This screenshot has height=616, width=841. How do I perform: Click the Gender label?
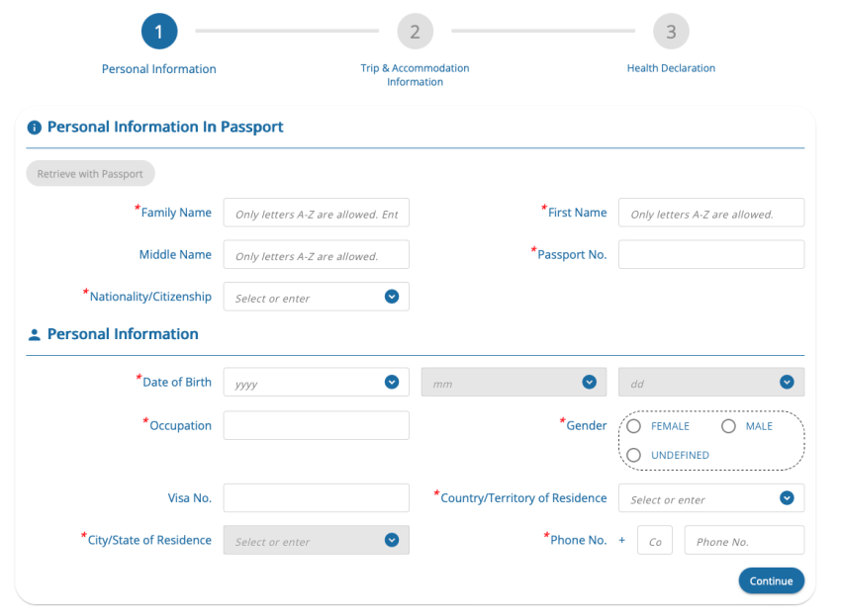[x=587, y=426]
